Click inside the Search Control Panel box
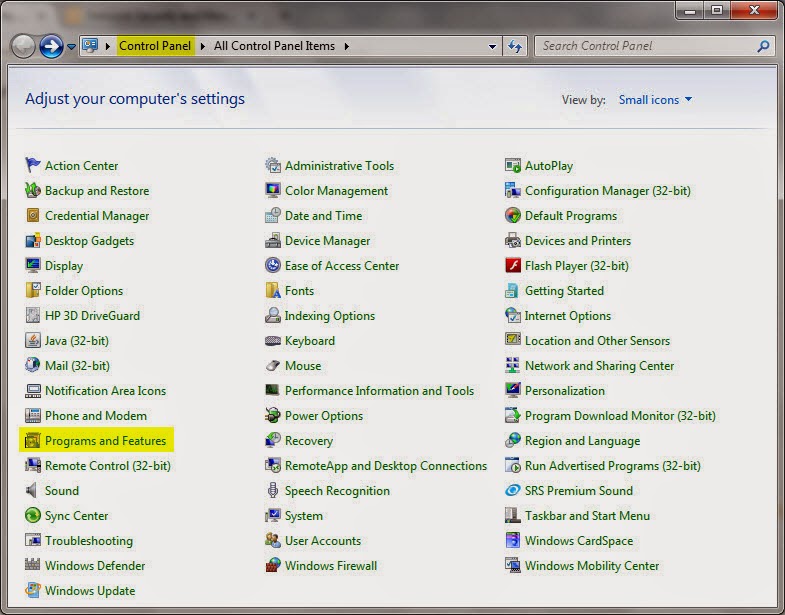 [646, 46]
